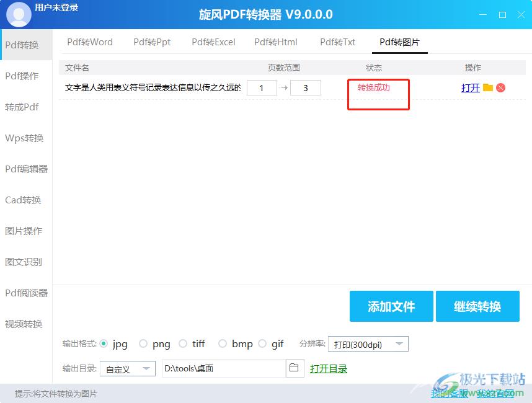Select Pdf阅读器 in the sidebar
This screenshot has height=403, width=532.
(x=27, y=293)
